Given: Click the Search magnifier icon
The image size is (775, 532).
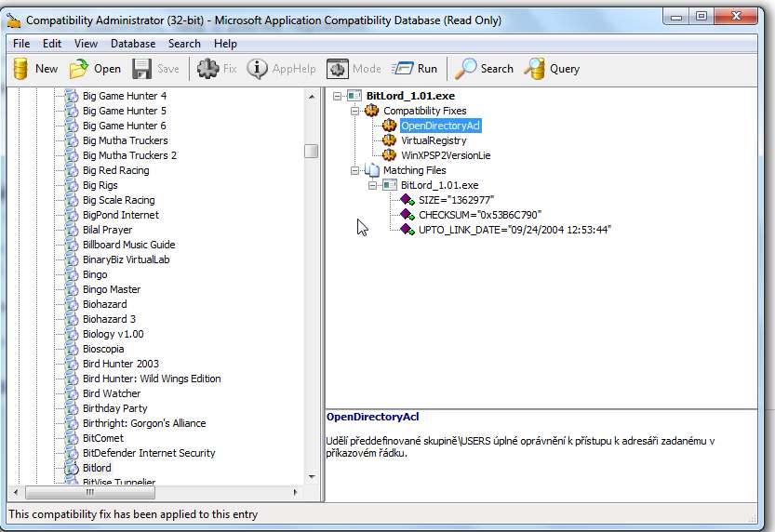Looking at the screenshot, I should click(465, 69).
